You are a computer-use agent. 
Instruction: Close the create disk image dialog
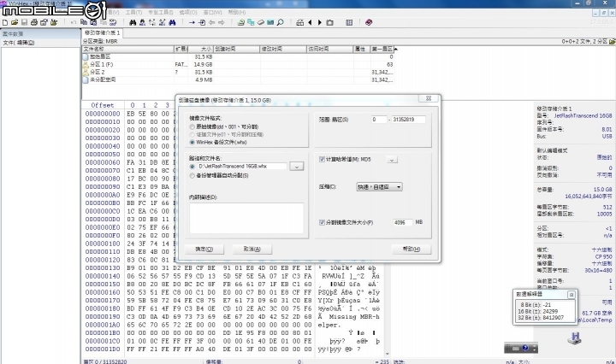[x=429, y=98]
